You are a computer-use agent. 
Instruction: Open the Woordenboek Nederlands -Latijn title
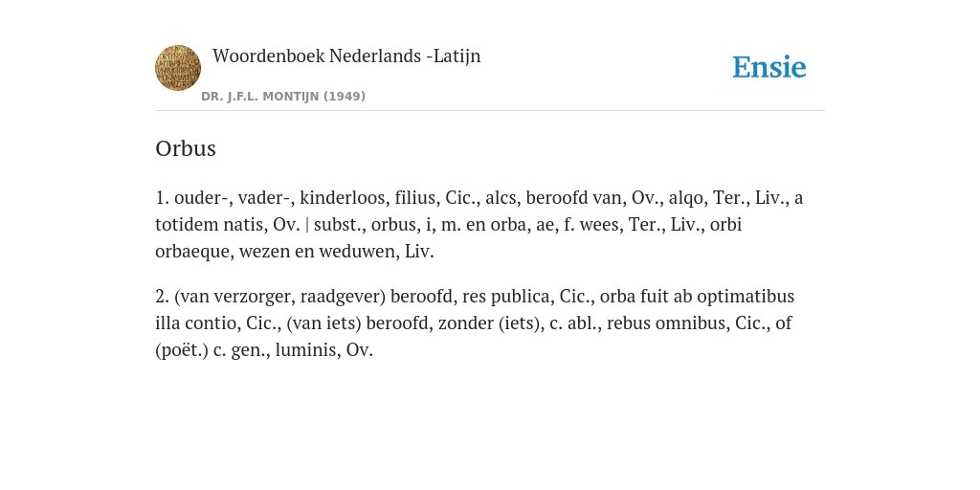click(x=346, y=56)
